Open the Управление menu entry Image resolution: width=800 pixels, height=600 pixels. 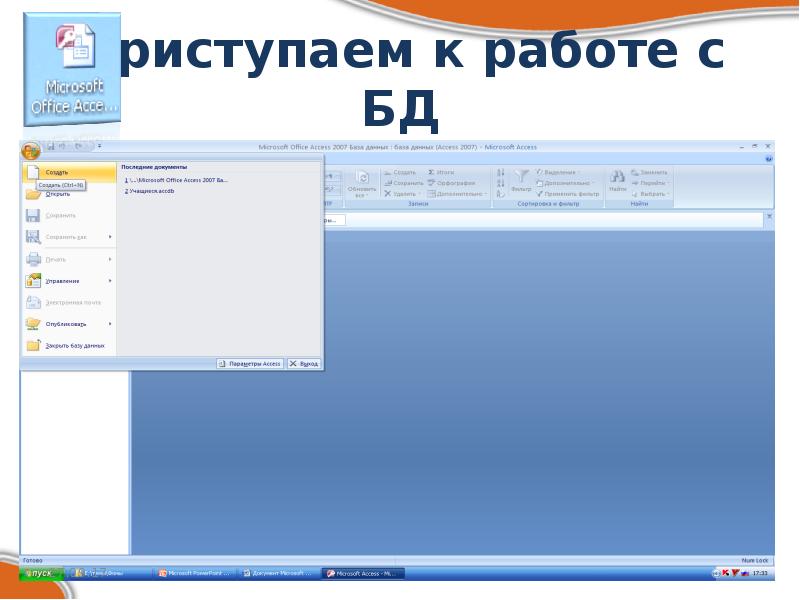tap(69, 281)
